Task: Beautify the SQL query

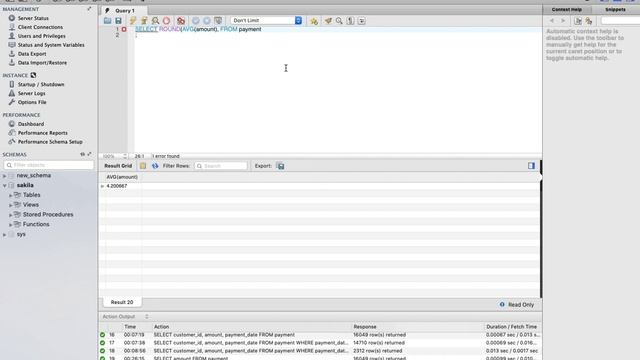Action: click(328, 20)
